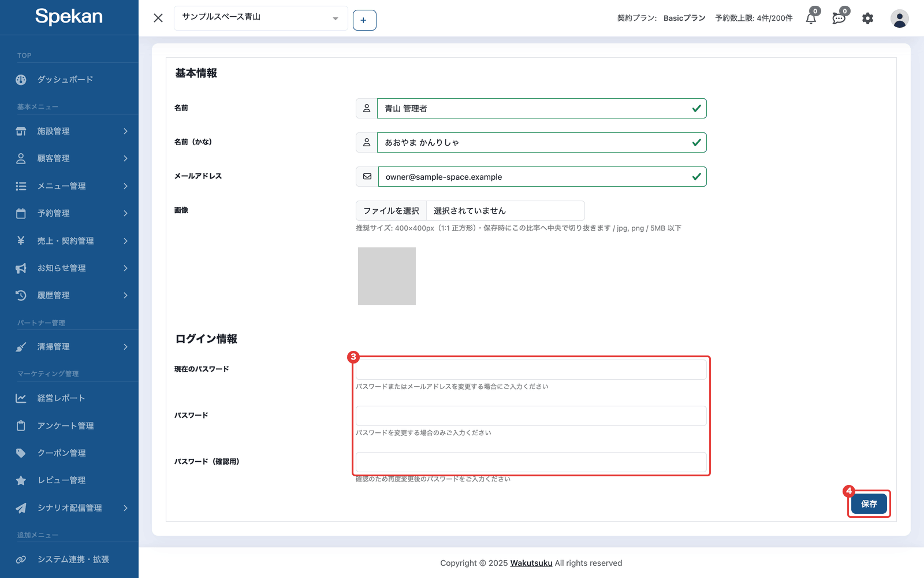Image resolution: width=924 pixels, height=578 pixels.
Task: Click the レビュー管理 star icon
Action: (21, 480)
